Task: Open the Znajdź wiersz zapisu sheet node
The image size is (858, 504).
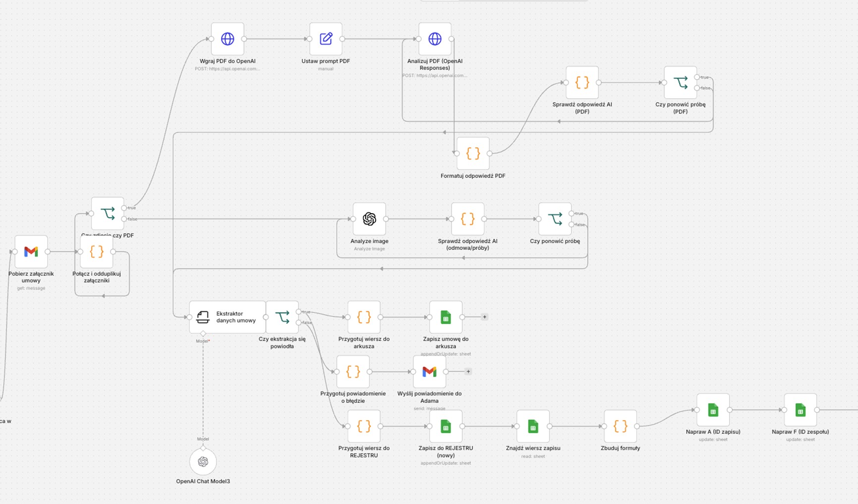Action: point(533,426)
